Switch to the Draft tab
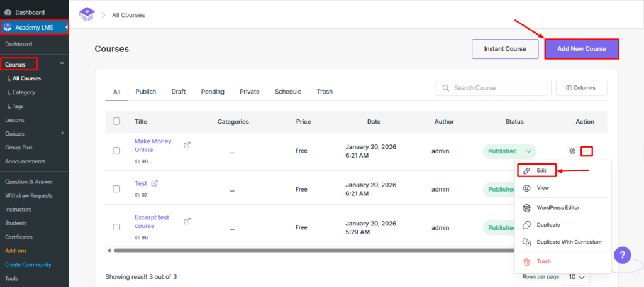 (178, 92)
